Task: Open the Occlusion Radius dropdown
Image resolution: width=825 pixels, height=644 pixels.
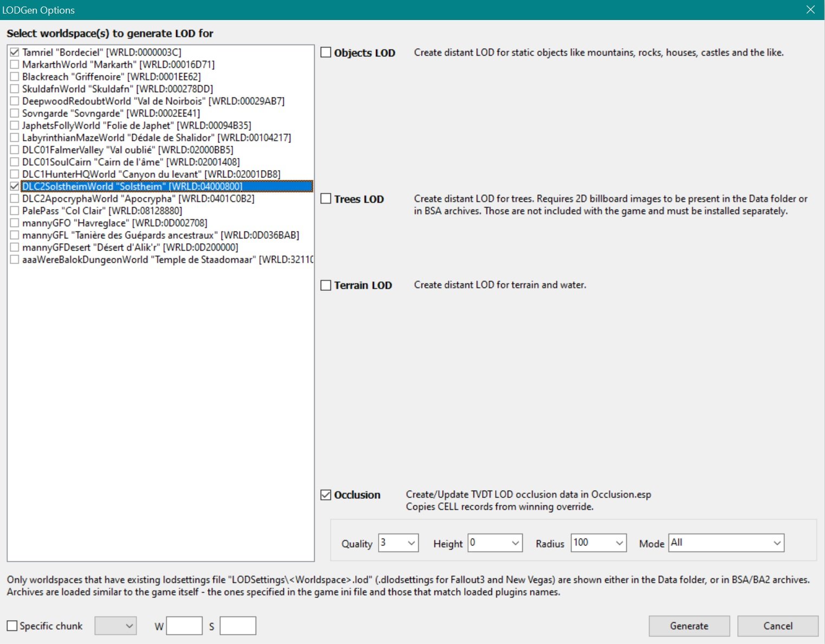Action: click(599, 543)
